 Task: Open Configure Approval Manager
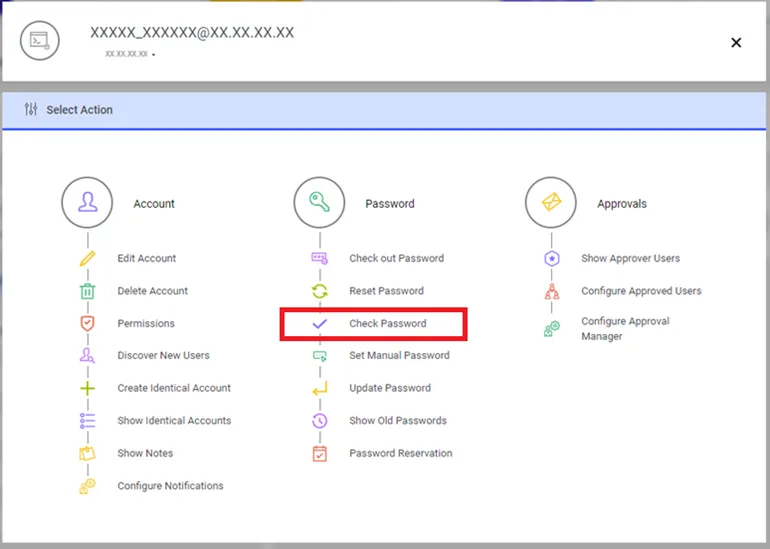(x=625, y=329)
